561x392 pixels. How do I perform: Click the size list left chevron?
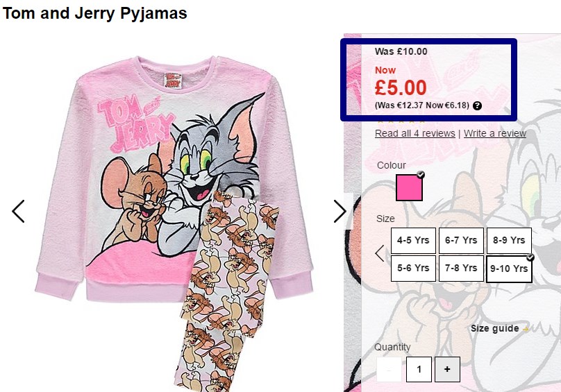(x=380, y=253)
